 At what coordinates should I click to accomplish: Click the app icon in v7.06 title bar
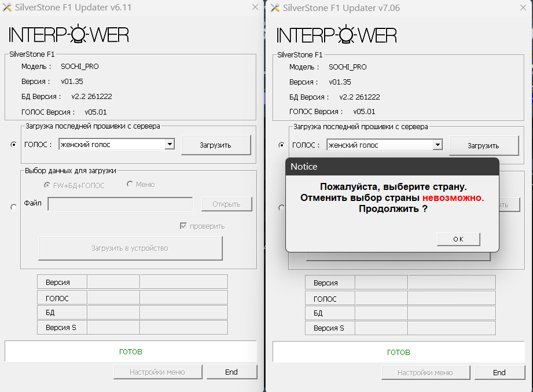275,8
